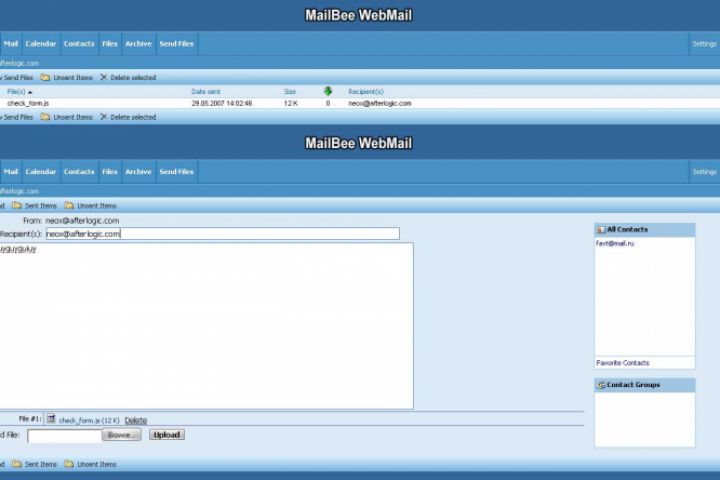
Task: Open Contacts tab in lower compose screen
Action: click(79, 171)
